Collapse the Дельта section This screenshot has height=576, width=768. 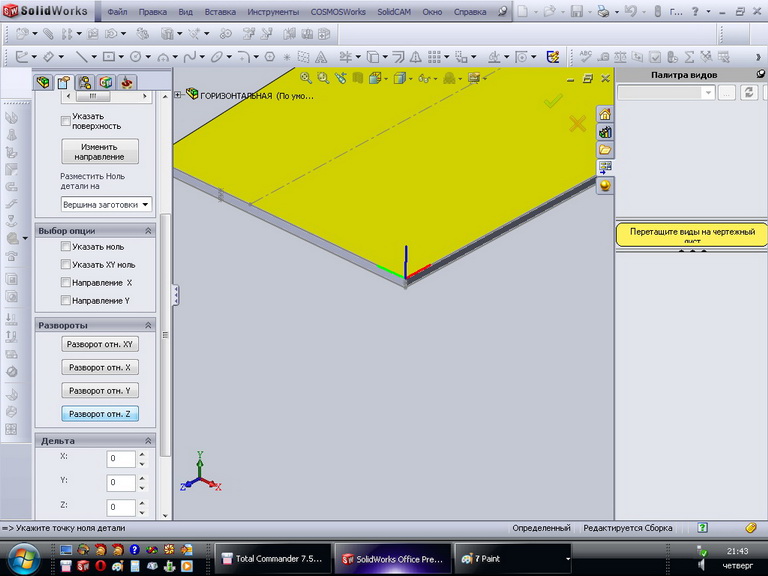(x=148, y=440)
